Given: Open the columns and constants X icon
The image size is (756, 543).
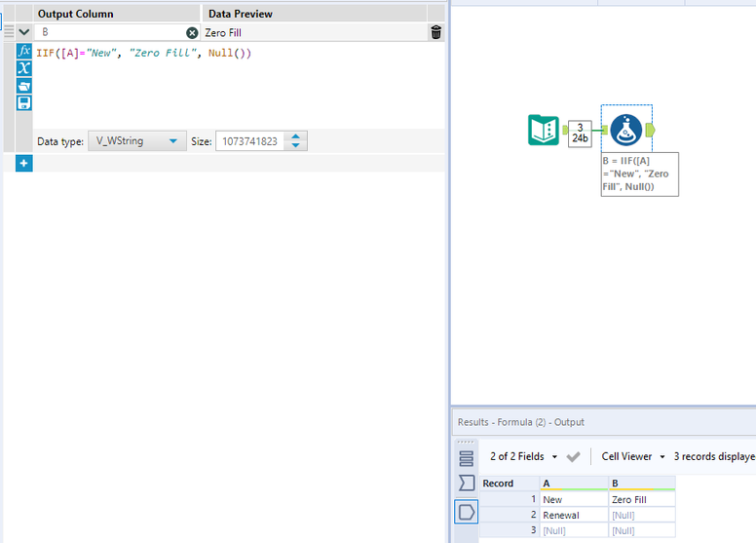Looking at the screenshot, I should coord(23,68).
